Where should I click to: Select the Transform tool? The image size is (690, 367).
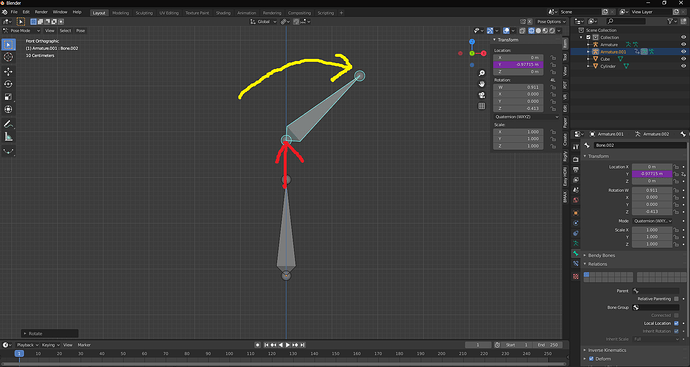pyautogui.click(x=8, y=109)
